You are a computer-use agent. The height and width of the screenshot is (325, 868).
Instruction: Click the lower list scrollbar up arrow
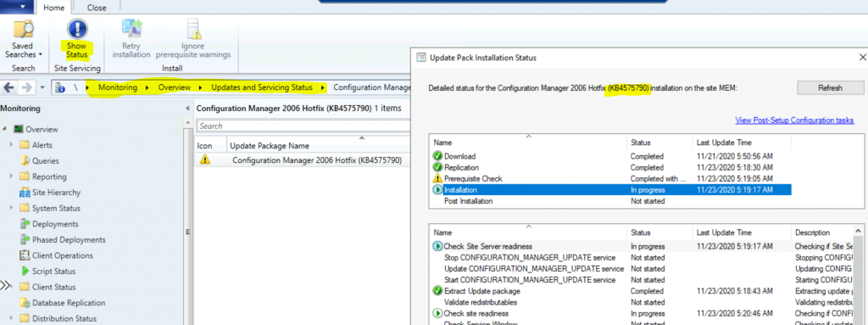click(x=859, y=232)
